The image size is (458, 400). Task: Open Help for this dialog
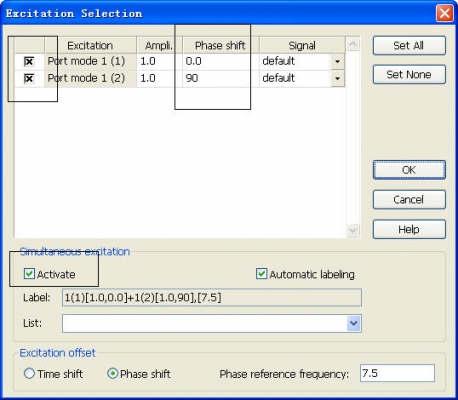tap(409, 229)
